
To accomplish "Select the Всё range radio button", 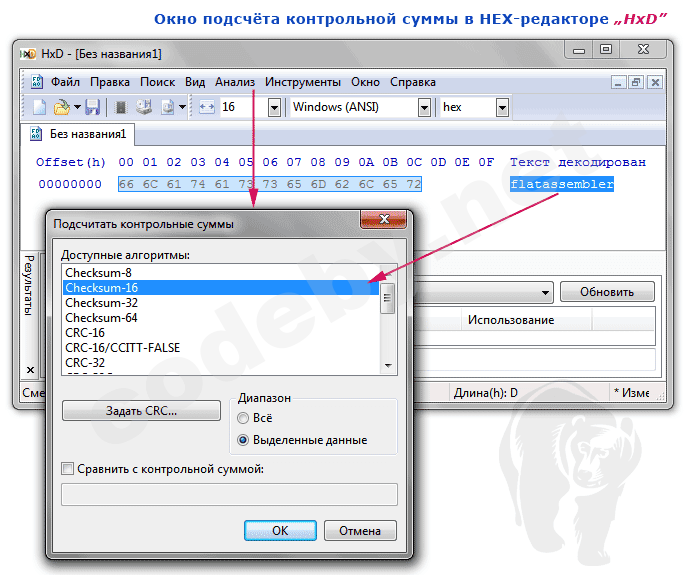I will click(x=243, y=418).
